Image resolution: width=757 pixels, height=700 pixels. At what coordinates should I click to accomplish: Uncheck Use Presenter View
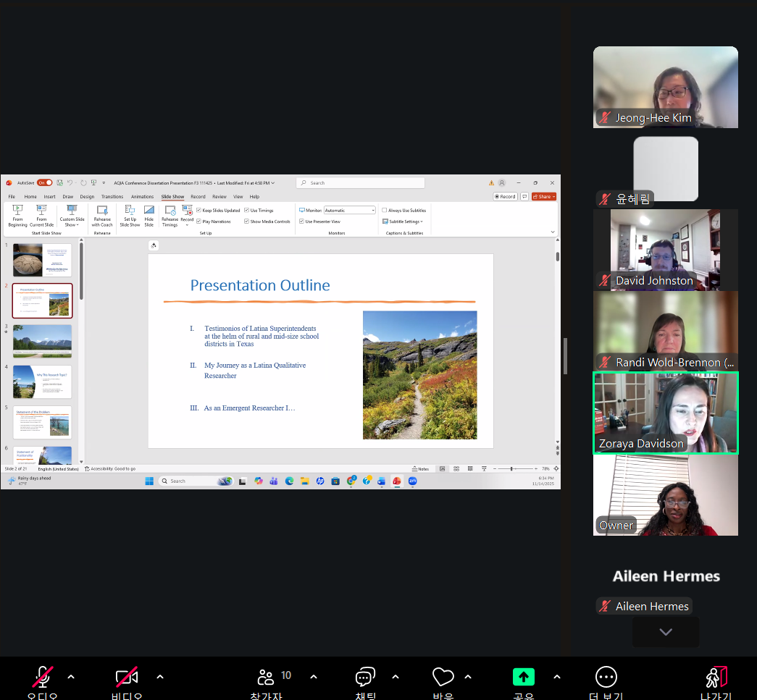click(301, 222)
